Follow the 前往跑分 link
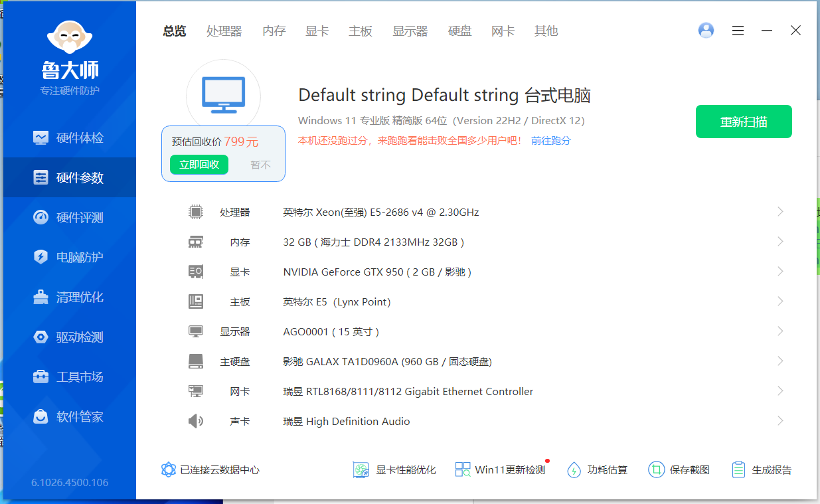 click(x=550, y=141)
